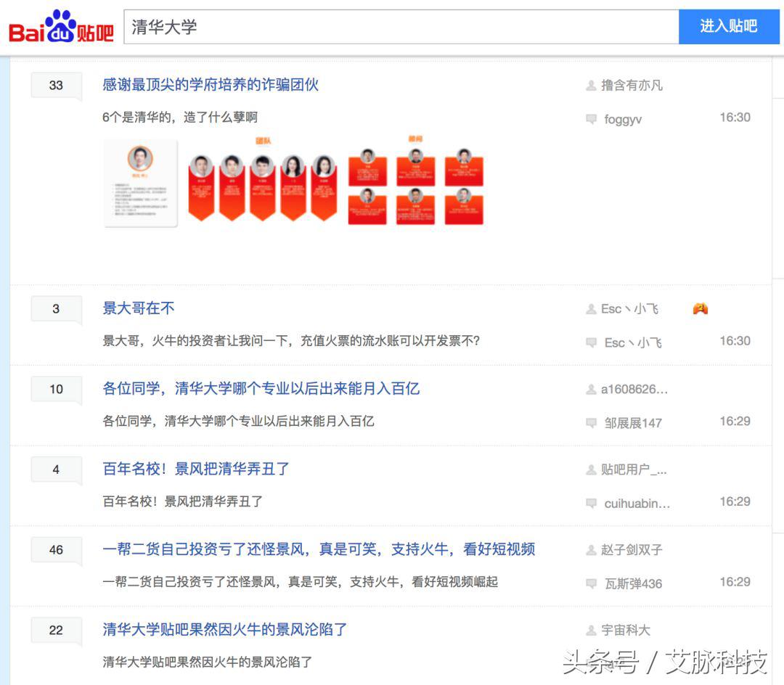This screenshot has height=685, width=784.
Task: Click author icon beside 贴吧用户_...
Action: coord(591,470)
